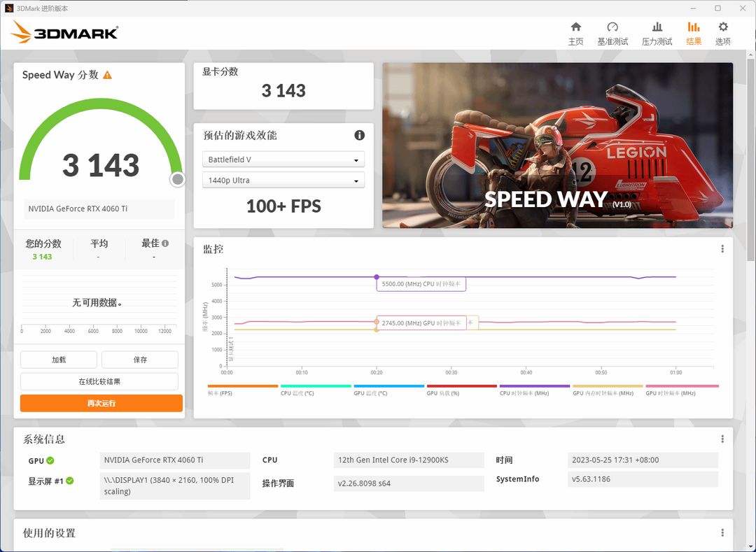The image size is (756, 552).
Task: Click the 12th Gen Intel Core i9-12900KS value
Action: pyautogui.click(x=408, y=460)
